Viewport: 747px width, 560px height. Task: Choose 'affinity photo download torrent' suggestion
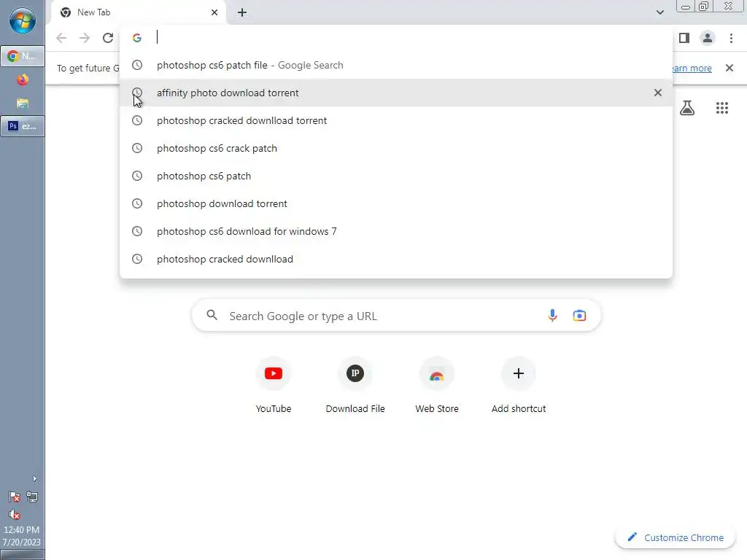tap(396, 93)
